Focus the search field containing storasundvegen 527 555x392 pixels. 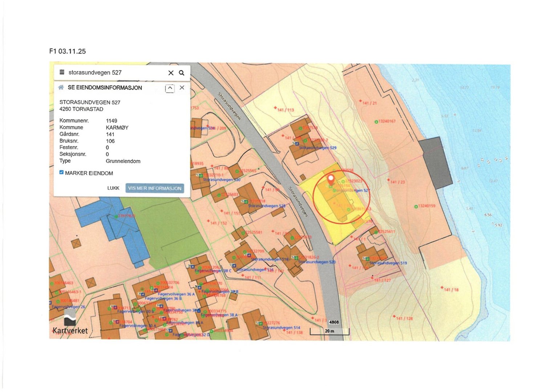[x=113, y=73]
